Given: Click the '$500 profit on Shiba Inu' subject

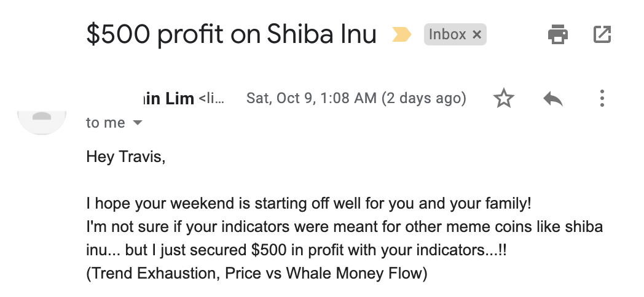Looking at the screenshot, I should [x=231, y=34].
